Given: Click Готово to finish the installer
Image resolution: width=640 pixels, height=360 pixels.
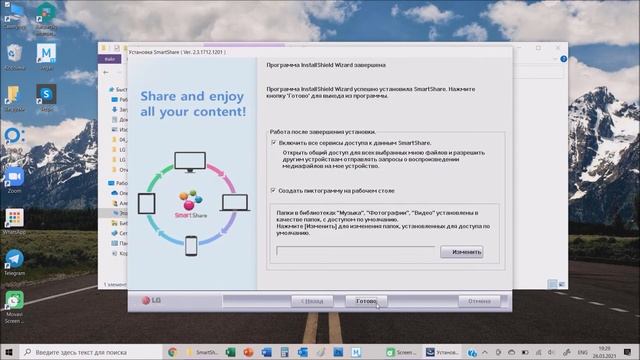Looking at the screenshot, I should pyautogui.click(x=366, y=301).
